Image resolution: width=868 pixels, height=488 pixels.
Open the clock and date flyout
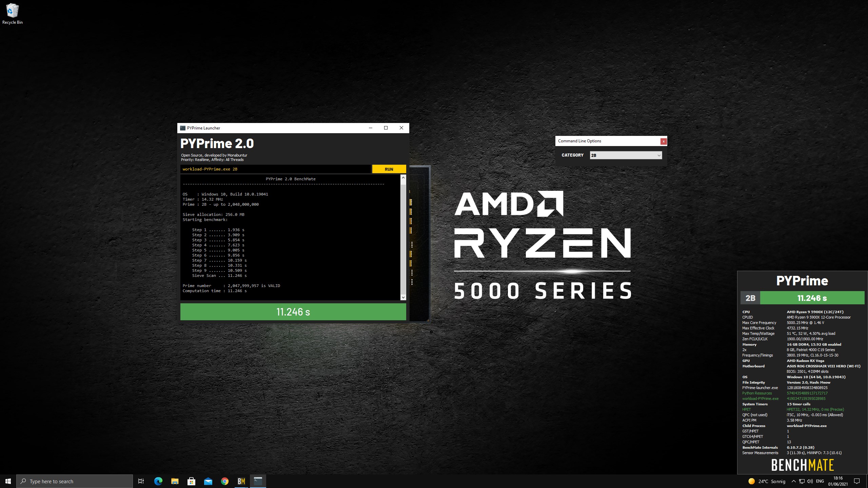point(838,481)
